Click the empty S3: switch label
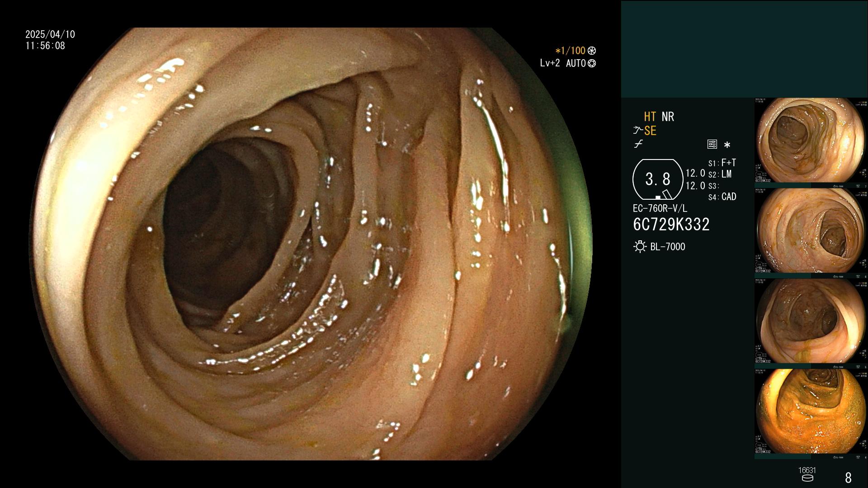The image size is (868, 488). tap(713, 186)
